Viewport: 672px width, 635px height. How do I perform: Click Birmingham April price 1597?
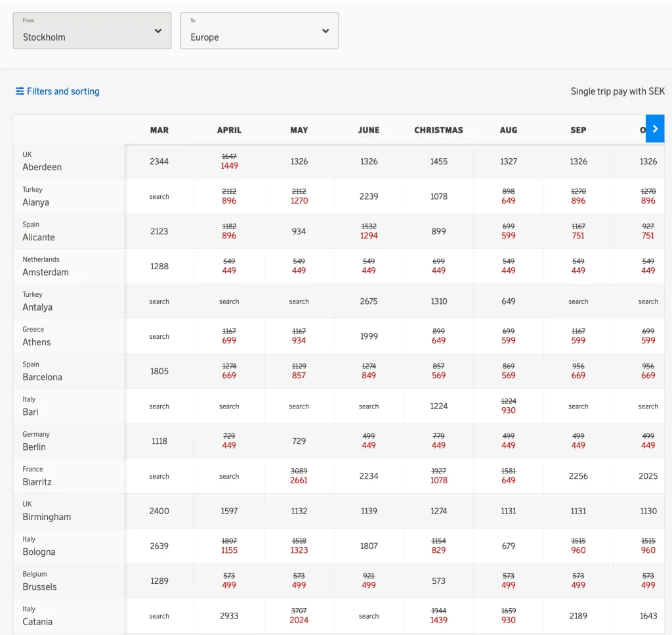(x=229, y=511)
